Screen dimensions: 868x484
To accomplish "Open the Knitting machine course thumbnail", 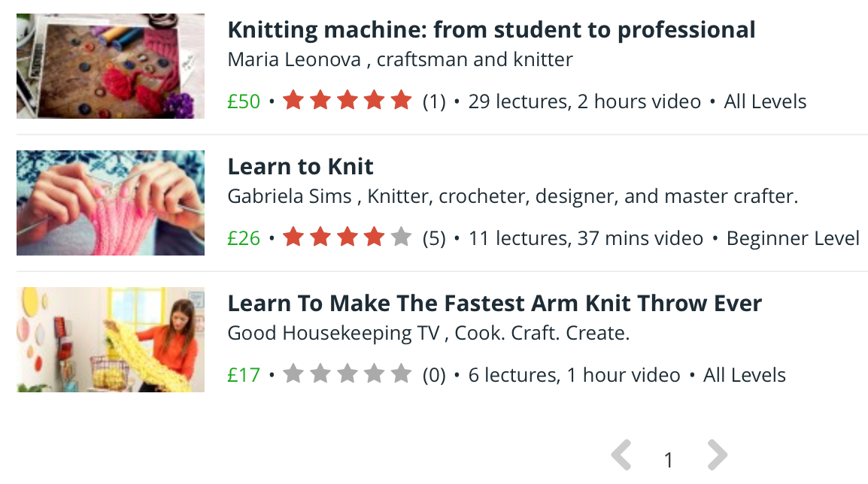I will click(111, 66).
